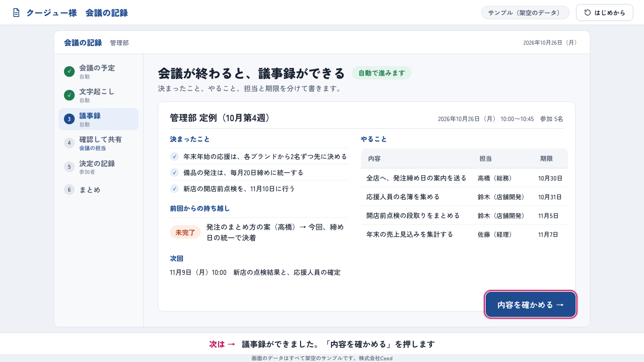
Task: Open the 文字起こし step
Action: tap(98, 95)
